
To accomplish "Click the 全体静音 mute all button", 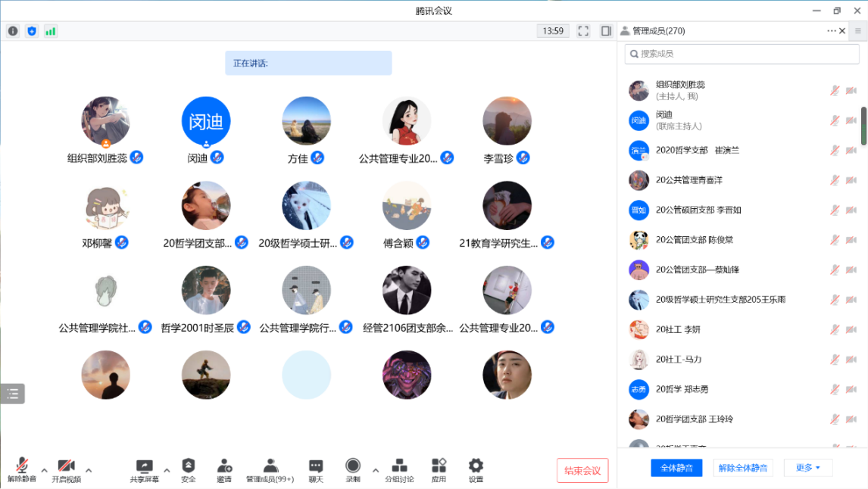I will pyautogui.click(x=676, y=468).
